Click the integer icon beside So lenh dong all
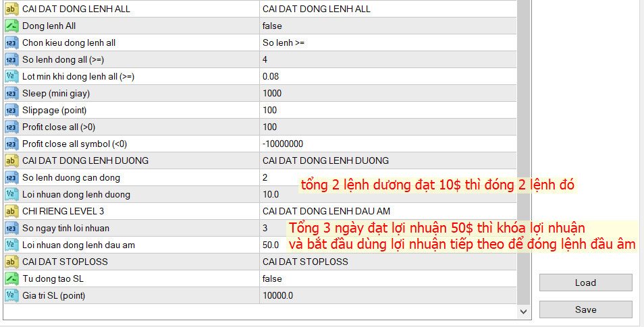The width and height of the screenshot is (644, 327). (11, 59)
